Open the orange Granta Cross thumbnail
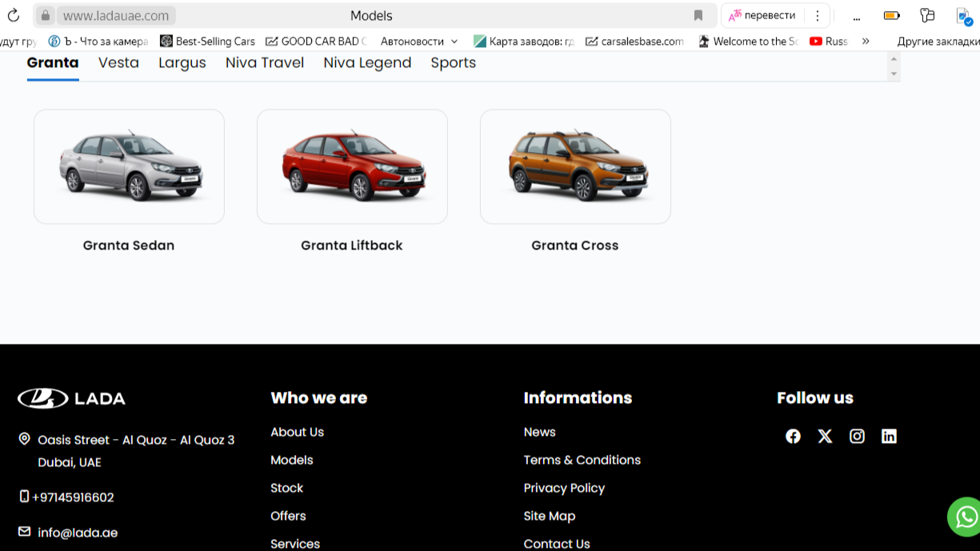980x551 pixels. point(575,166)
